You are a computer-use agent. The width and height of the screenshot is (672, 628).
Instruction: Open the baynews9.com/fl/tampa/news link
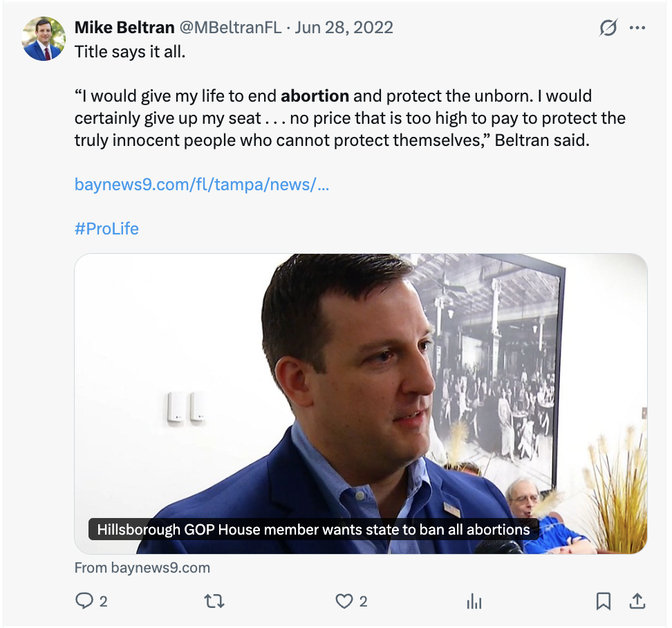(x=201, y=185)
